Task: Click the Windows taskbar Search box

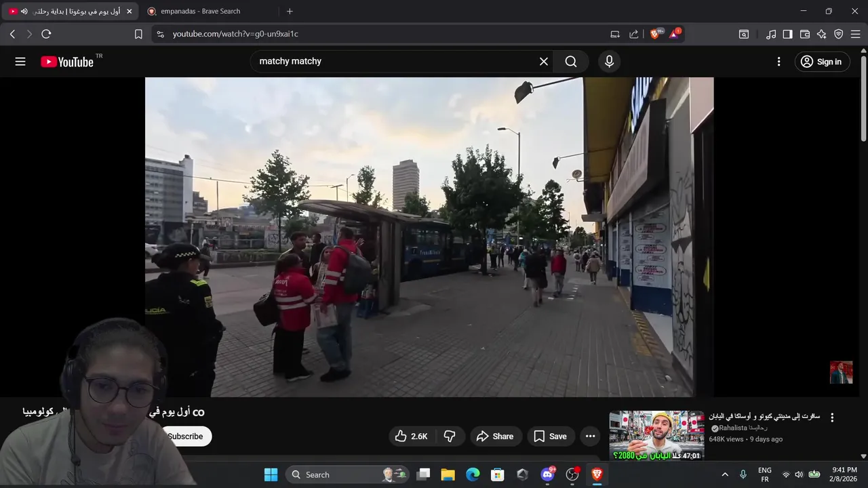Action: pos(348,474)
